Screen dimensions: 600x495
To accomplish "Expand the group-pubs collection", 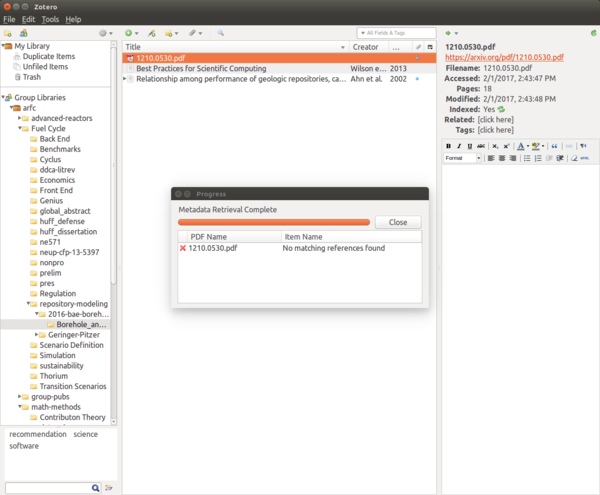I will 20,397.
